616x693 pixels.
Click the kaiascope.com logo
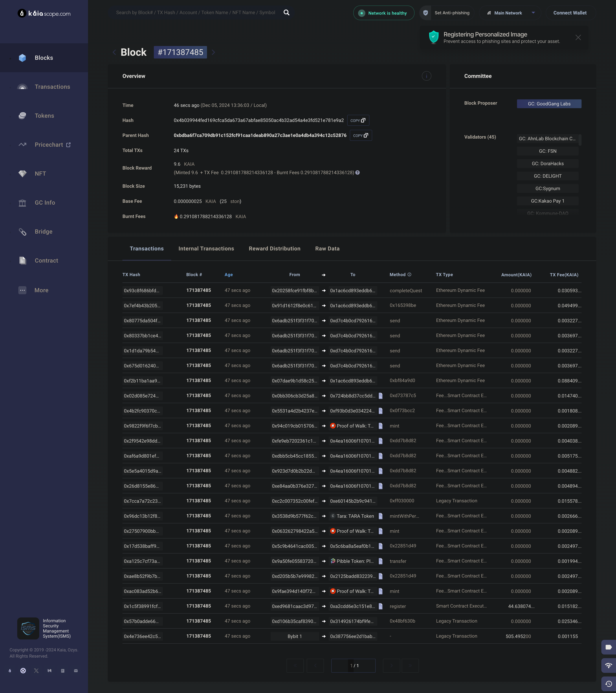click(x=44, y=14)
